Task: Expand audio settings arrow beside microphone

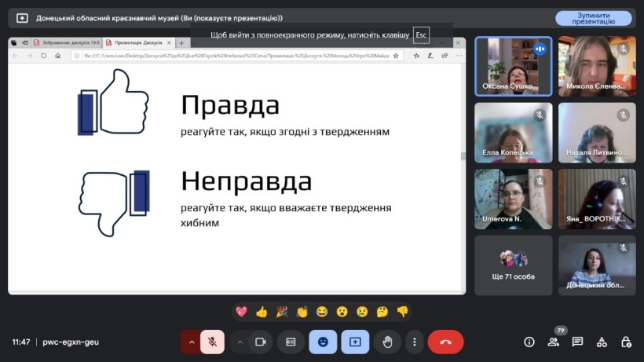Action: [191, 342]
